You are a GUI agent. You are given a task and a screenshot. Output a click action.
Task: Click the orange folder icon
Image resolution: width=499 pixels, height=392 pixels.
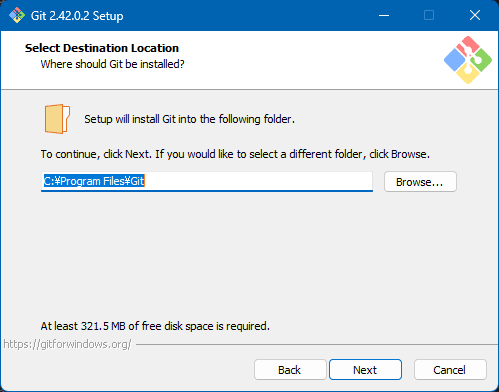pos(57,119)
